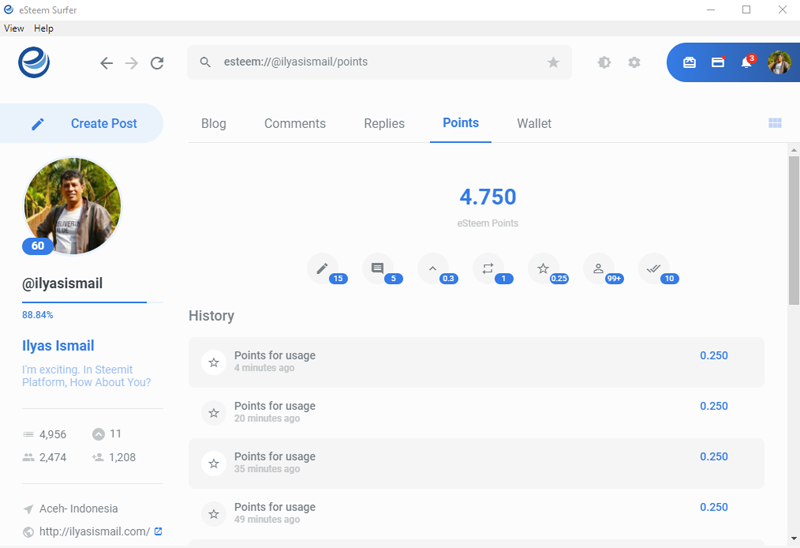Click the eSteem logo icon

[34, 62]
